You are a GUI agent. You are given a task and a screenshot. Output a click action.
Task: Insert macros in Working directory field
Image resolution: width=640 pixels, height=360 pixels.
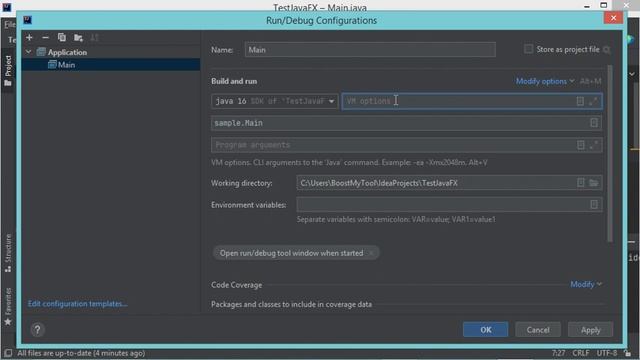tap(580, 183)
